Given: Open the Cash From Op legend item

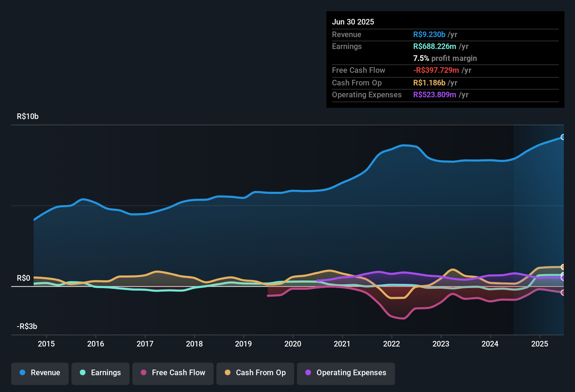Looking at the screenshot, I should click(255, 373).
